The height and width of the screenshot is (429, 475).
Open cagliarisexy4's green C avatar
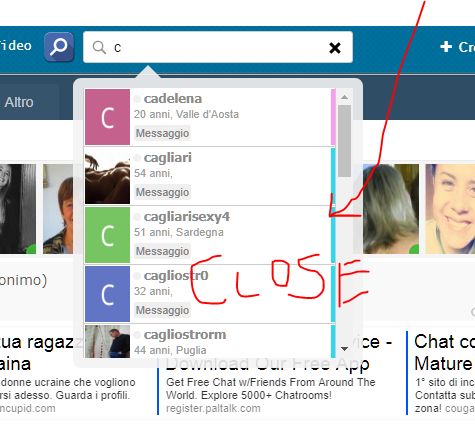tap(107, 235)
